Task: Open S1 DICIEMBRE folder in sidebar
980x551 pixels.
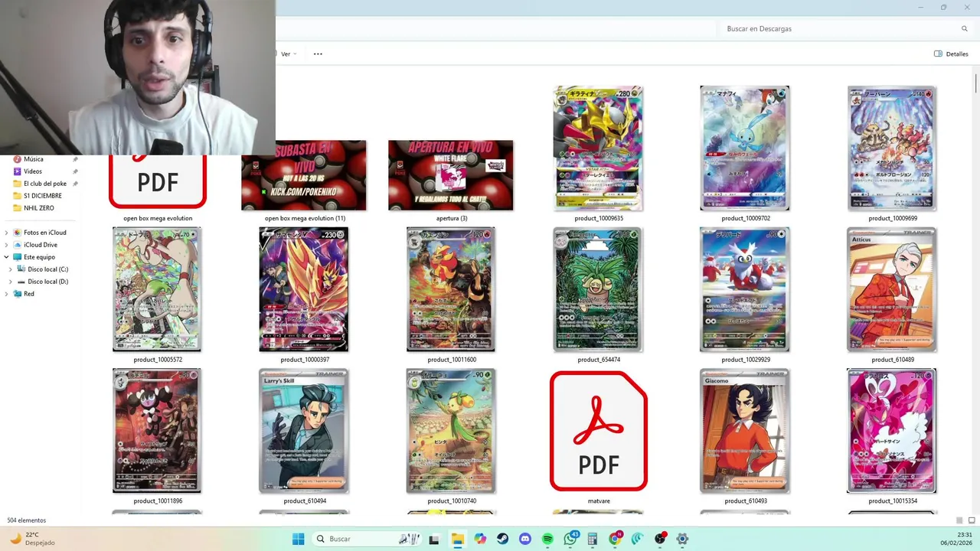Action: (x=42, y=196)
